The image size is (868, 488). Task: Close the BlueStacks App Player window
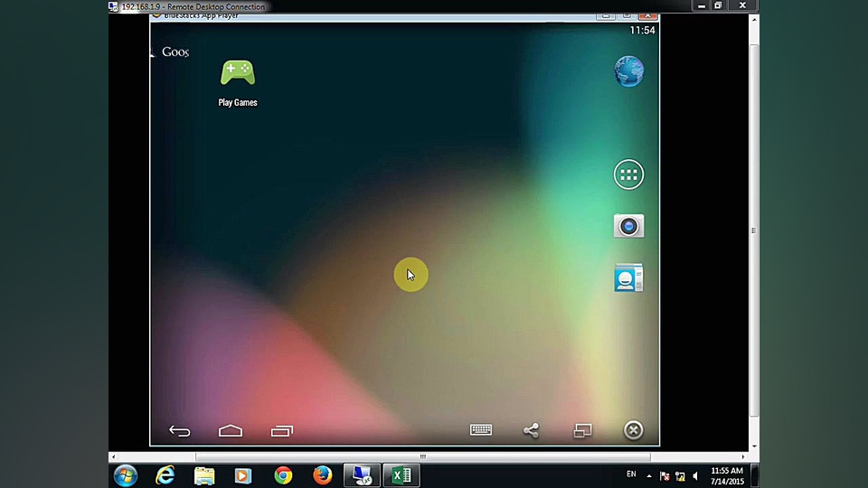pyautogui.click(x=647, y=15)
